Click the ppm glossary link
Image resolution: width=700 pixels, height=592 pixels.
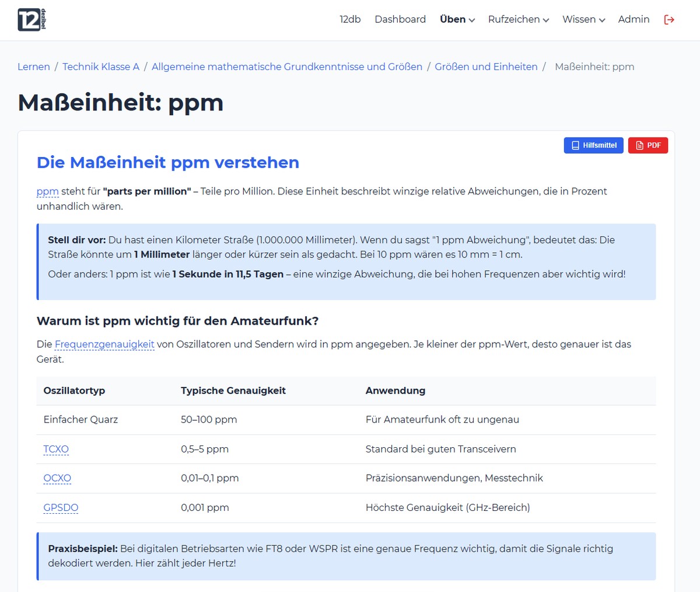[x=47, y=191]
